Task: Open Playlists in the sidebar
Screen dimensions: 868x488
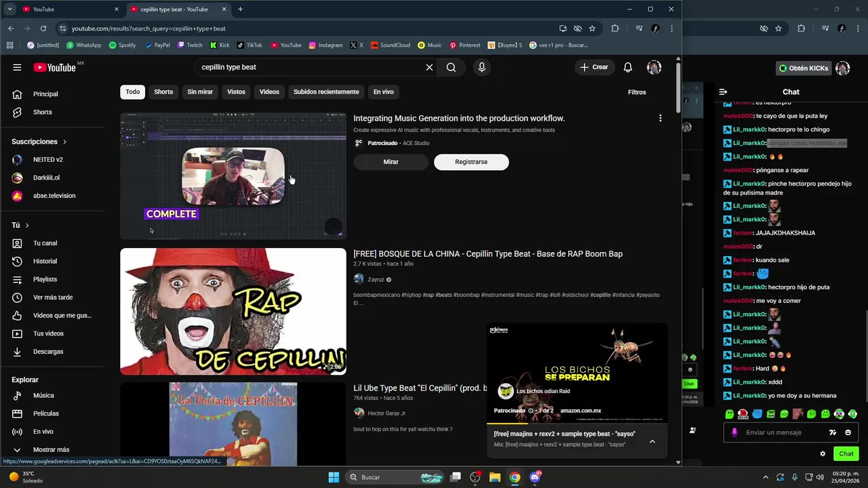Action: click(x=44, y=279)
